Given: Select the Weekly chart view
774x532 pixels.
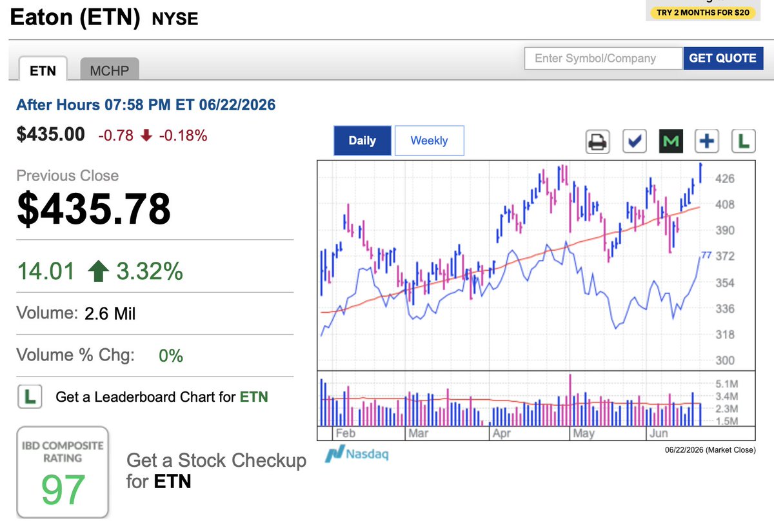Looking at the screenshot, I should point(429,141).
